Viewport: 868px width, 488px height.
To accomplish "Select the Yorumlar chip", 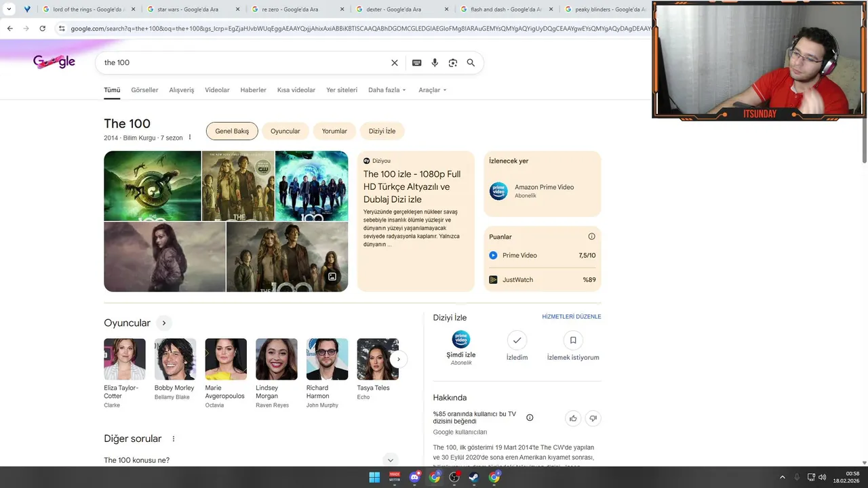I will 334,131.
